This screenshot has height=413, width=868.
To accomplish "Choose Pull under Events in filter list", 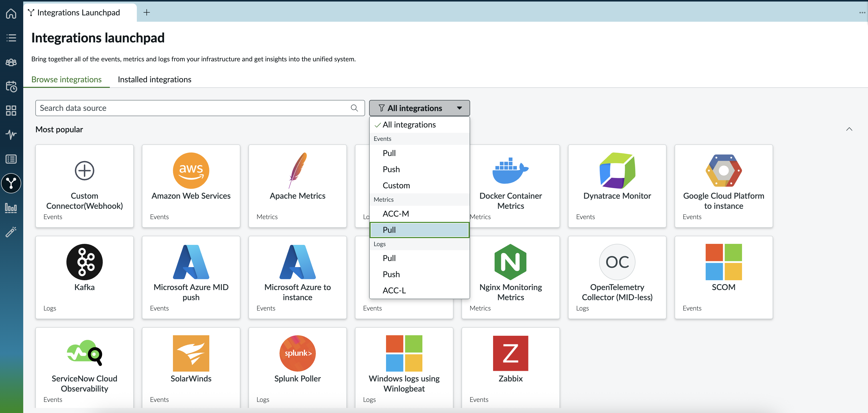I will click(419, 153).
